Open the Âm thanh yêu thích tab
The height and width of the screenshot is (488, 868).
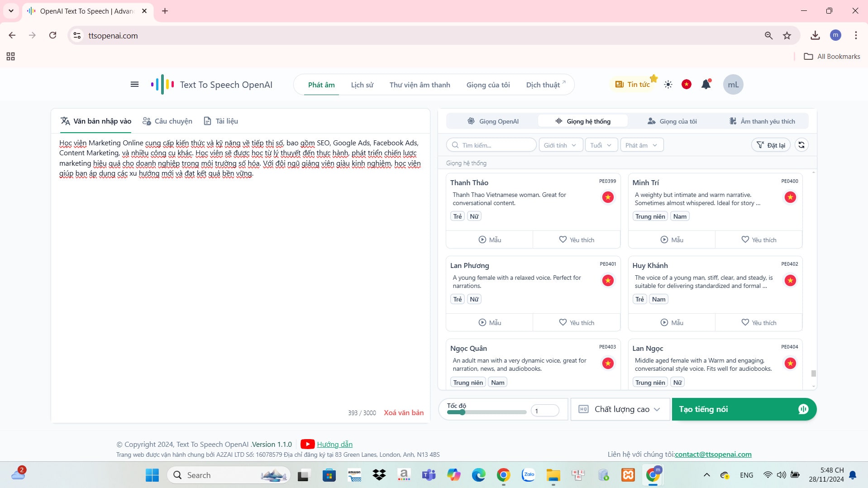(762, 121)
